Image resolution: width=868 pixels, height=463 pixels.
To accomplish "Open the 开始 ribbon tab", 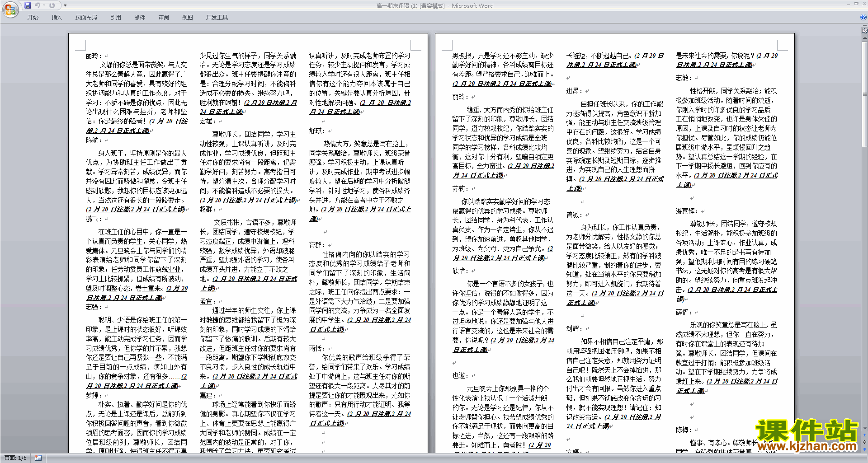I will click(x=33, y=17).
